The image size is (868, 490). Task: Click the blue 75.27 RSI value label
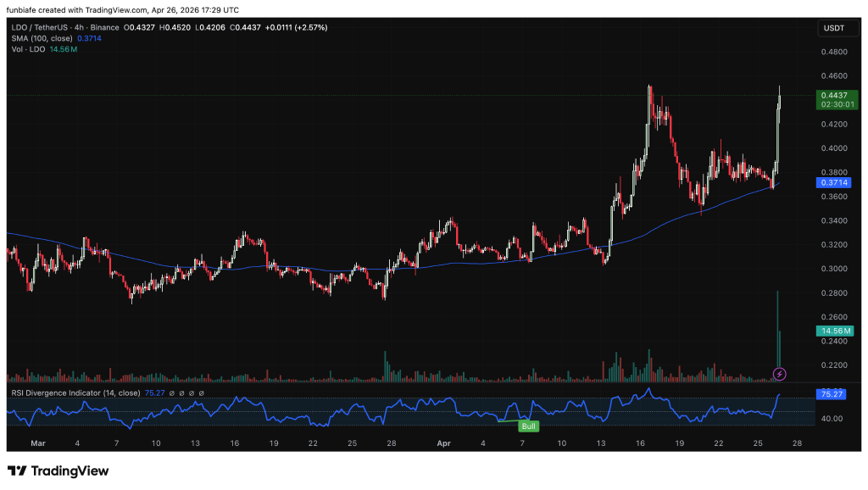pyautogui.click(x=831, y=394)
